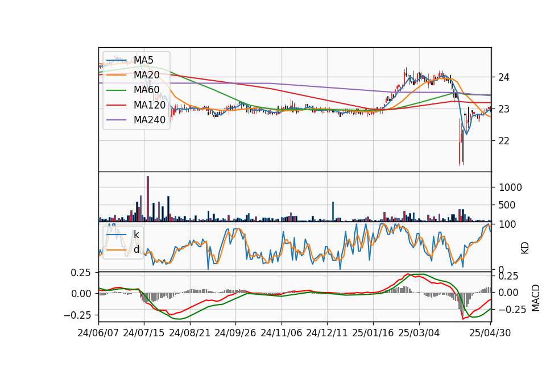
Task: Click the price axis value 22
Action: (504, 141)
